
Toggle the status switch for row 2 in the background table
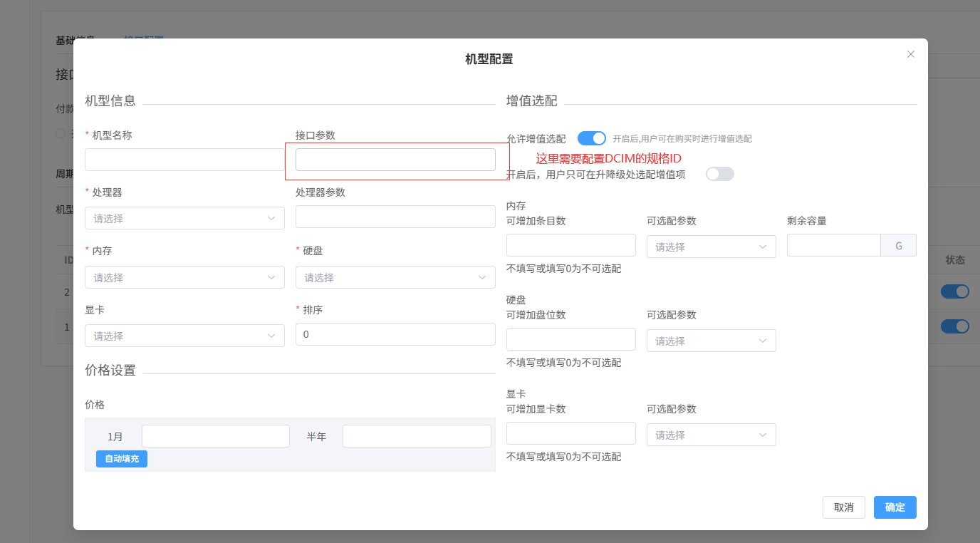coord(955,291)
